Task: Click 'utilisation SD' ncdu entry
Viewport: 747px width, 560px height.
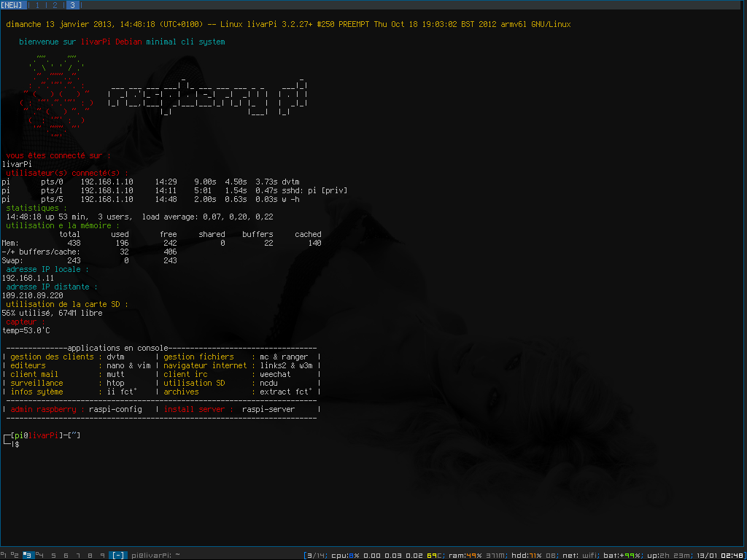Action: (220, 383)
